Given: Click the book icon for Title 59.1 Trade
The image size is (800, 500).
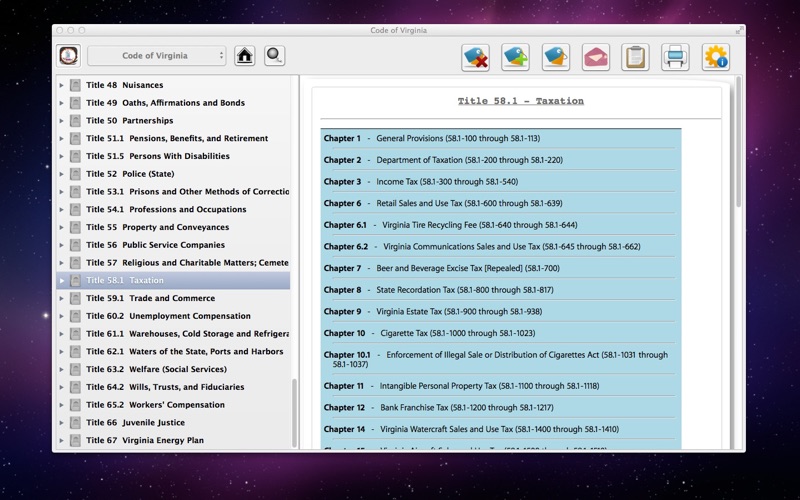Looking at the screenshot, I should click(76, 298).
